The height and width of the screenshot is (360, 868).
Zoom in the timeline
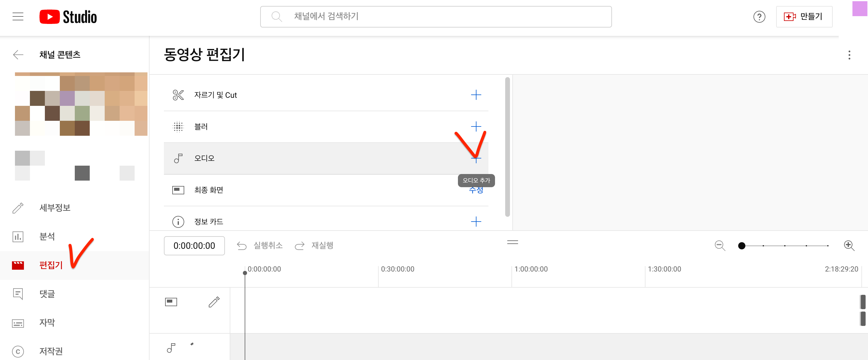click(849, 245)
